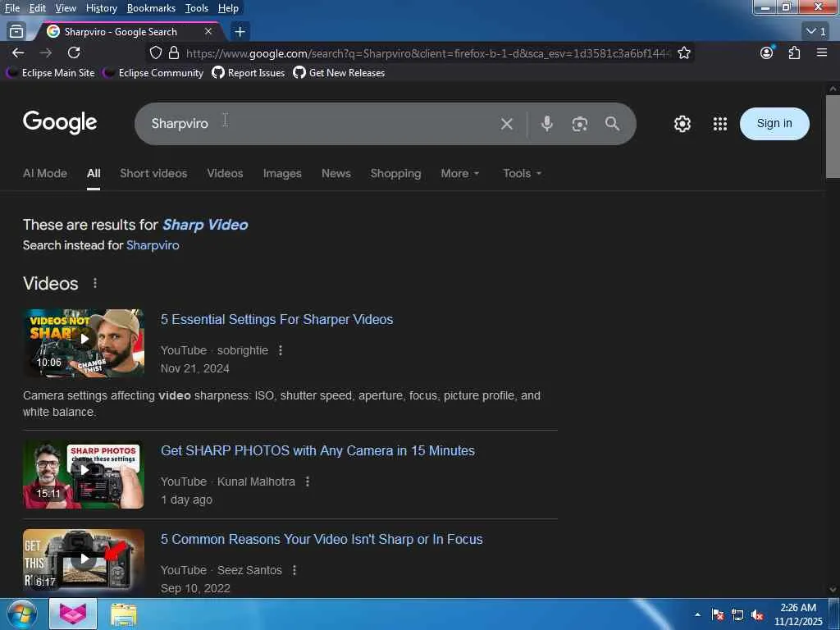This screenshot has width=840, height=630.
Task: Open the Tools menu in menu bar
Action: (x=197, y=8)
